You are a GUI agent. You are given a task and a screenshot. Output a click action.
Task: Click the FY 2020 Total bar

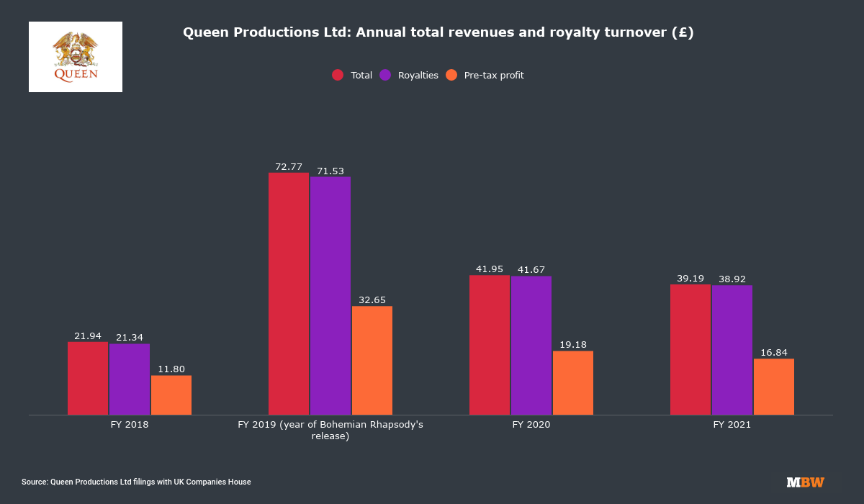490,345
